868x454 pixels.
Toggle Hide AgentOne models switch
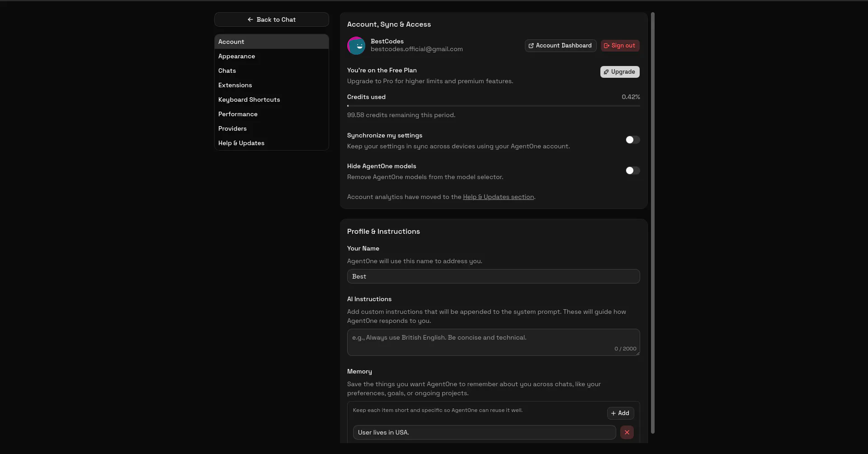632,170
